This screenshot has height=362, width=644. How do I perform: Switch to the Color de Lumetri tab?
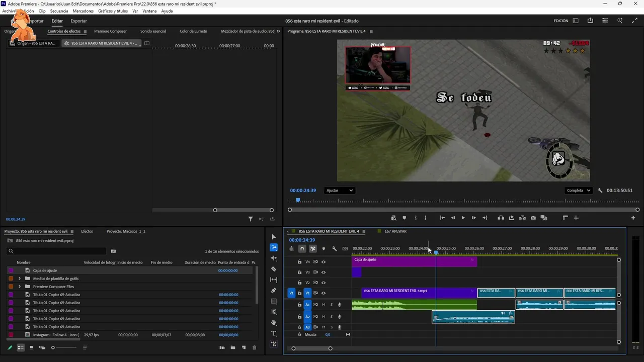[x=193, y=31]
